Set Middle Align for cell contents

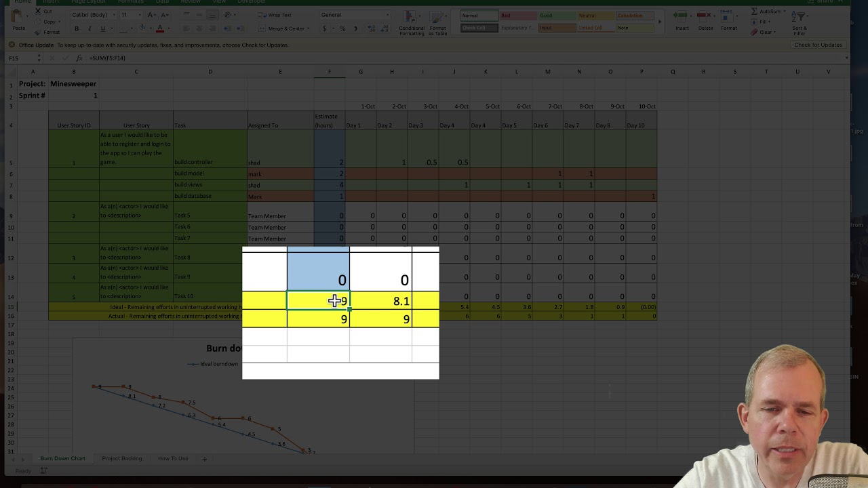(199, 14)
